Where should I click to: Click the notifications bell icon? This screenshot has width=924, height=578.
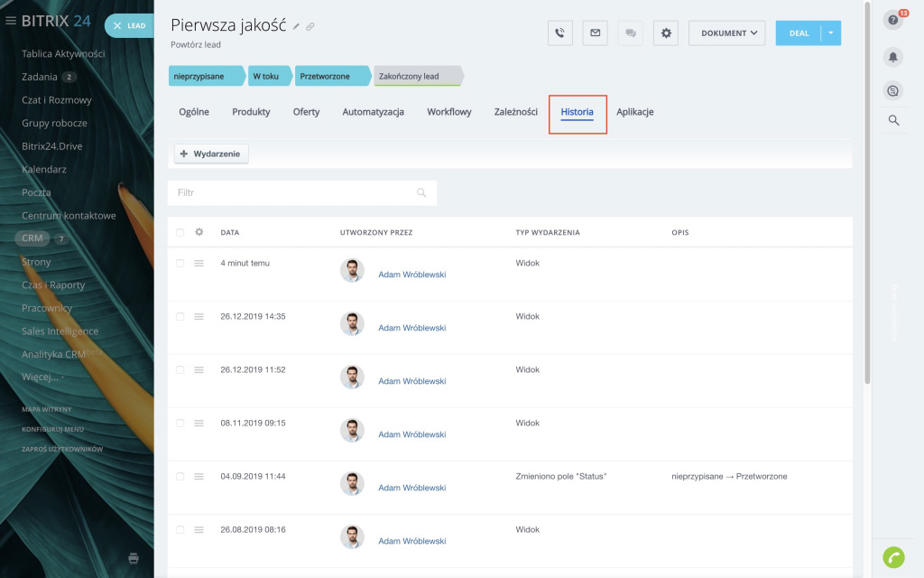[x=893, y=56]
